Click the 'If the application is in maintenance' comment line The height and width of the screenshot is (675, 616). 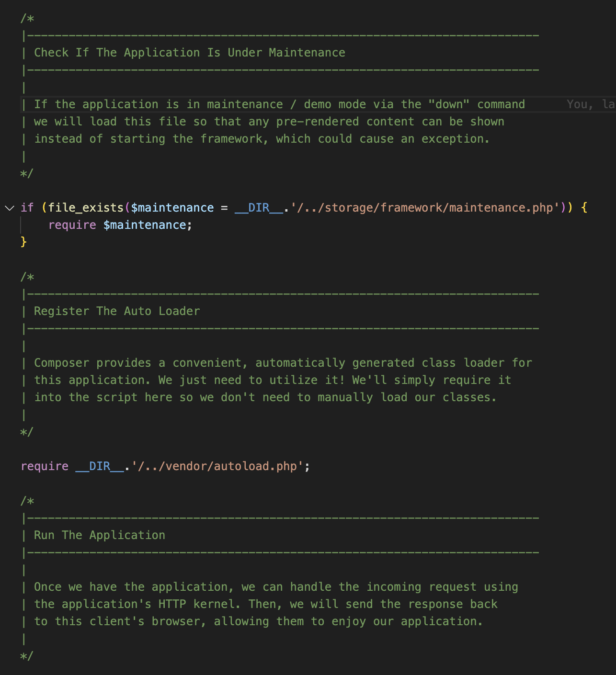279,104
